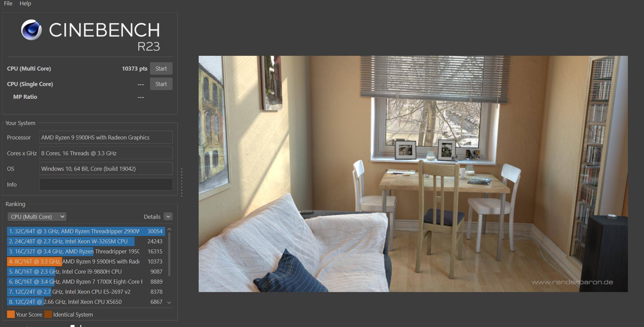Screen dimensions: 644x327
Task: Click the brown Identical System legend swatch
Action: click(x=48, y=315)
